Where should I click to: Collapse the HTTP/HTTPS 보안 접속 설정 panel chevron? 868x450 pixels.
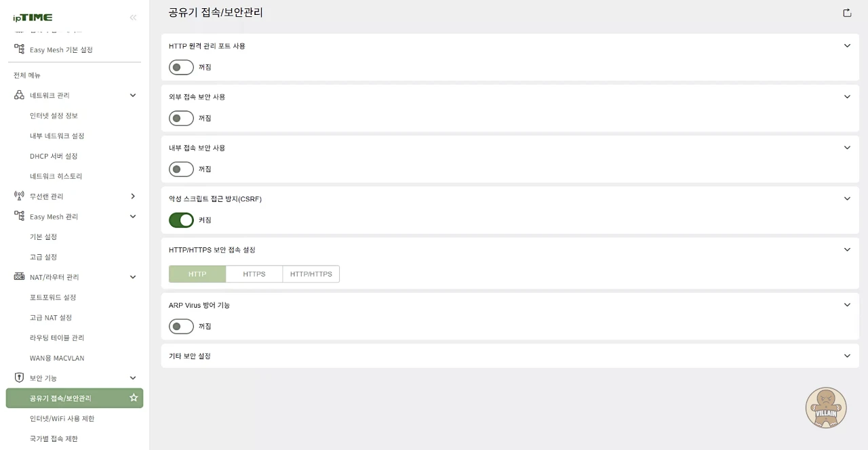pyautogui.click(x=847, y=249)
